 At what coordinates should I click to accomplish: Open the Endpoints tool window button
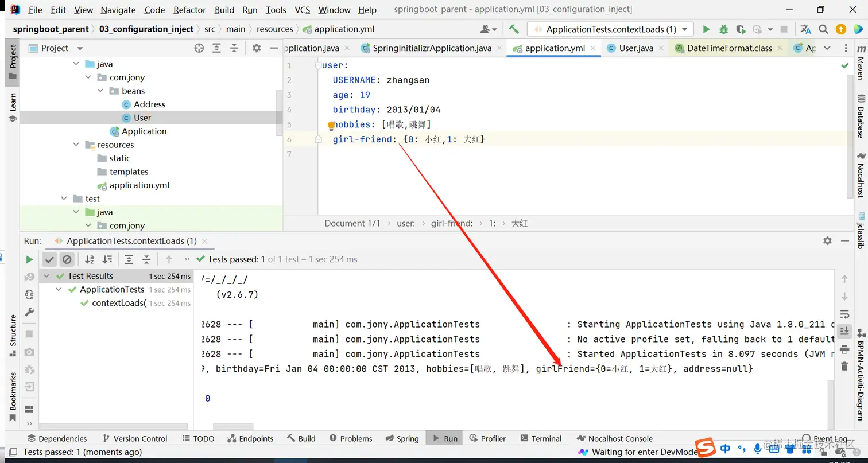click(250, 438)
